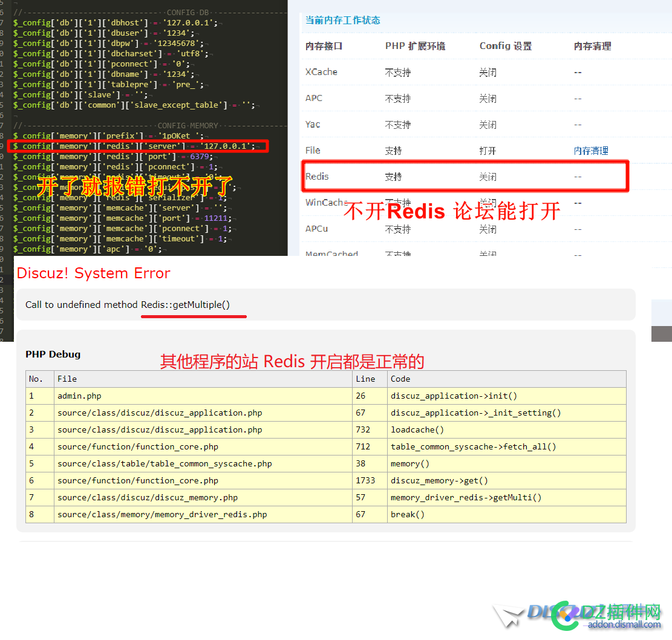This screenshot has width=672, height=640.
Task: Click admin.php in debug table
Action: click(x=79, y=396)
